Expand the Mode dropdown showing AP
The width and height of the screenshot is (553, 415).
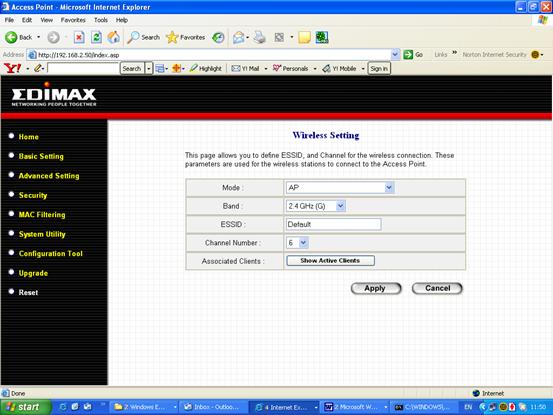coord(340,188)
